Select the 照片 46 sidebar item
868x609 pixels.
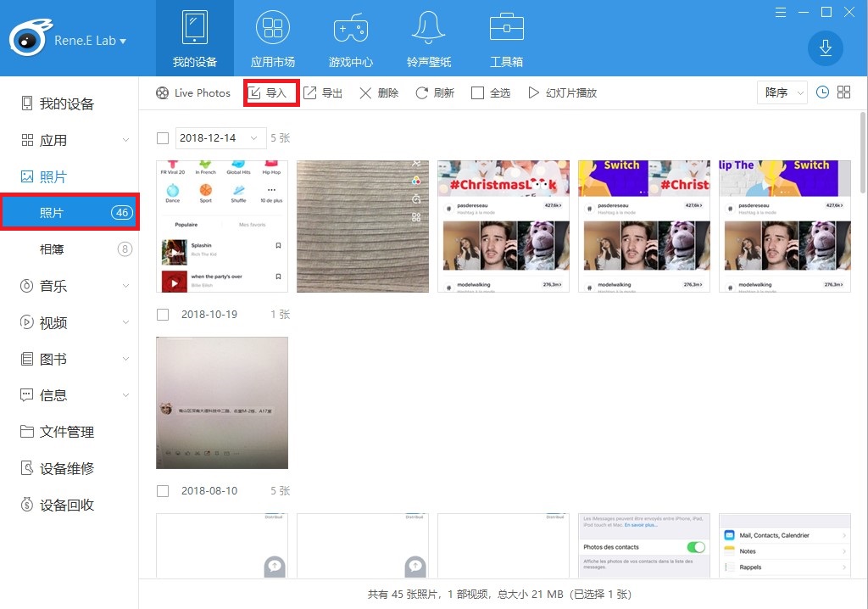tap(70, 212)
